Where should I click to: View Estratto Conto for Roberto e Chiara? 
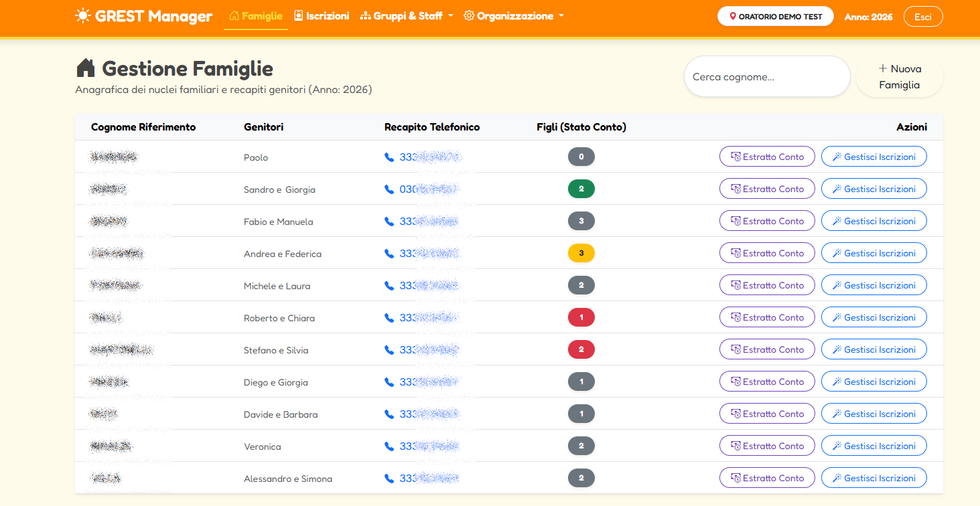(767, 317)
